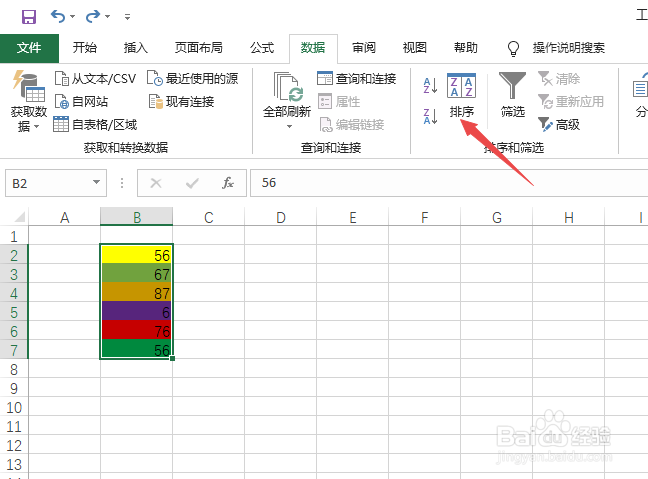Select column A header

click(x=64, y=217)
